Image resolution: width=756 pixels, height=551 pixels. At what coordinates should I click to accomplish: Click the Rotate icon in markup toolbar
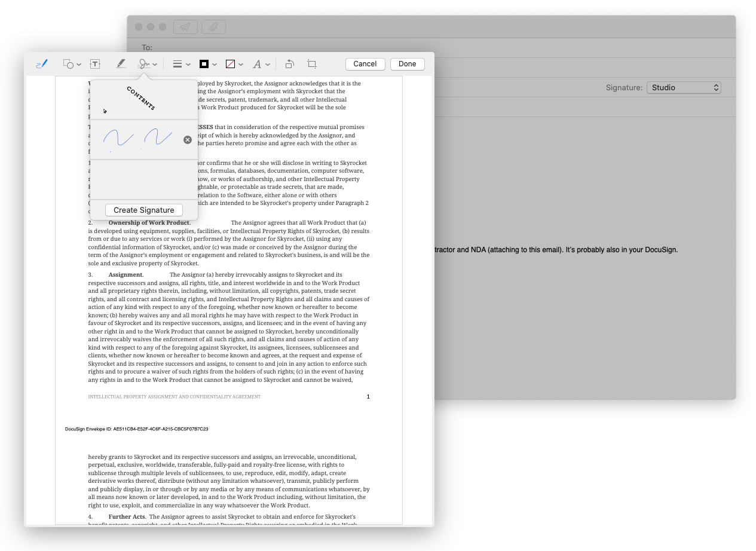(x=289, y=64)
